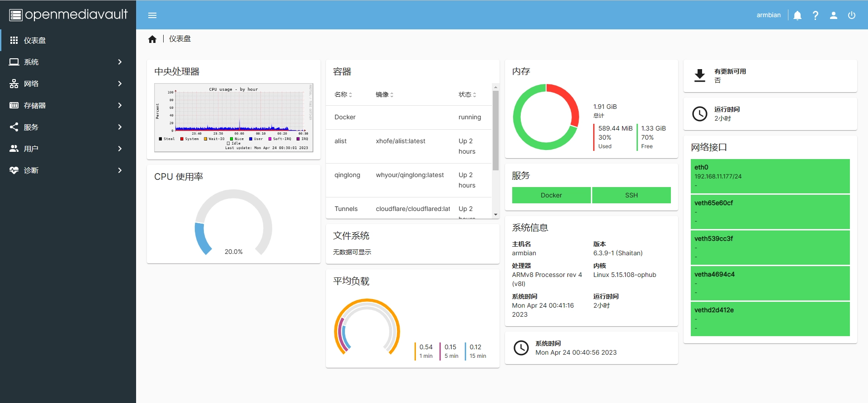The width and height of the screenshot is (868, 403).
Task: Open the help question mark icon
Action: tap(816, 15)
